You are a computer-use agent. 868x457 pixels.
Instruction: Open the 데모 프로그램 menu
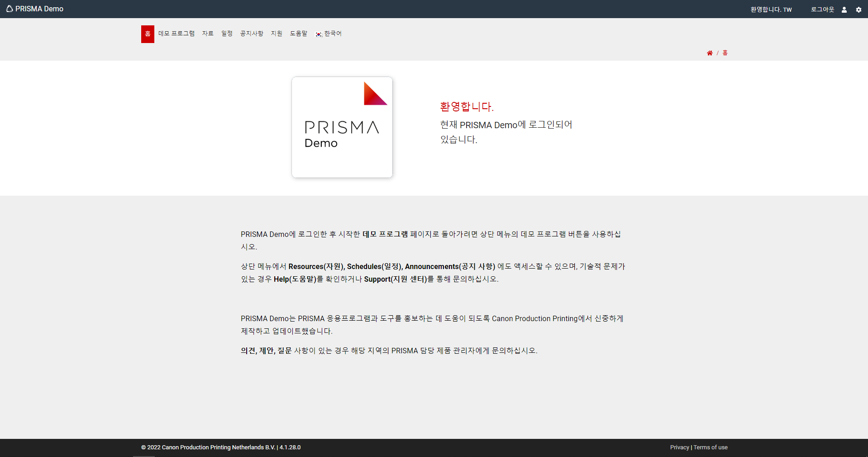176,34
